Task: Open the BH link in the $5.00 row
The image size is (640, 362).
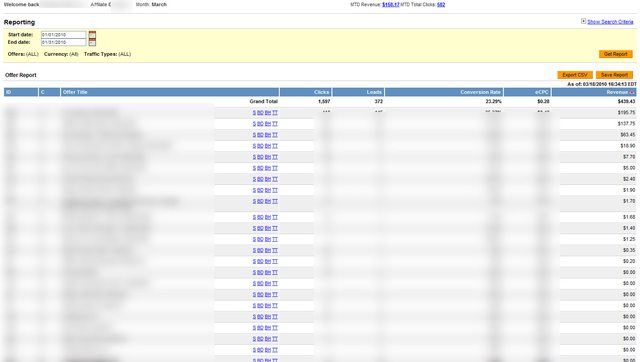Action: [268, 168]
